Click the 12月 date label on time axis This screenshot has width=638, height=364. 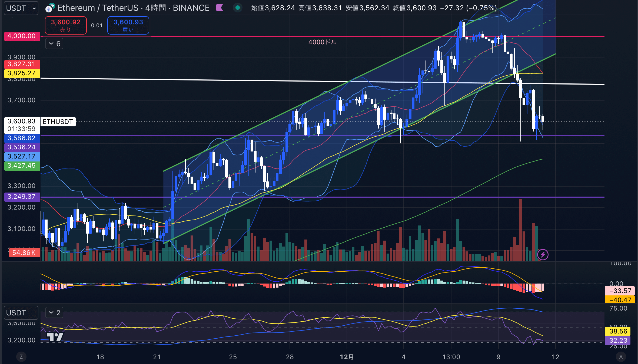pyautogui.click(x=347, y=357)
